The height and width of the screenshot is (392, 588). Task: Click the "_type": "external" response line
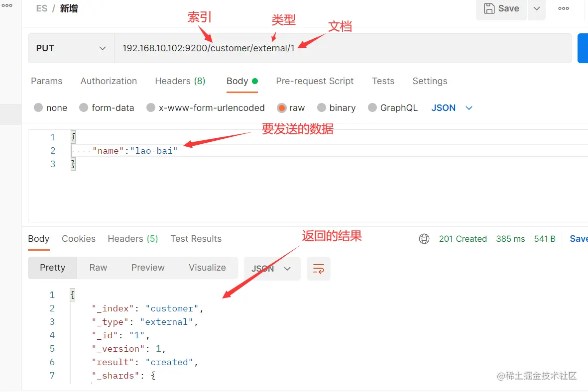click(145, 322)
